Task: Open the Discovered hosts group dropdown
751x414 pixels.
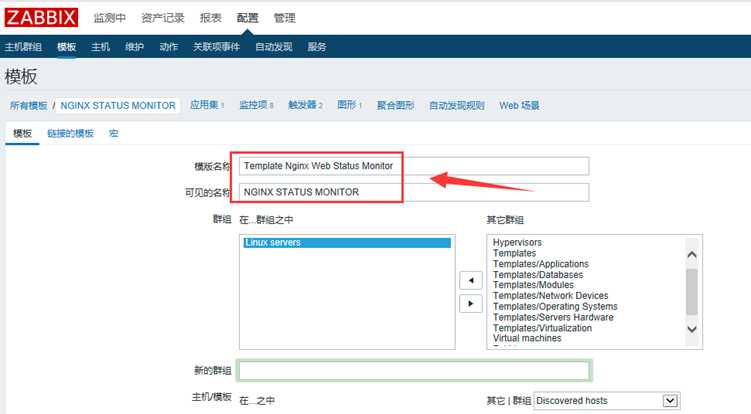Action: (607, 401)
